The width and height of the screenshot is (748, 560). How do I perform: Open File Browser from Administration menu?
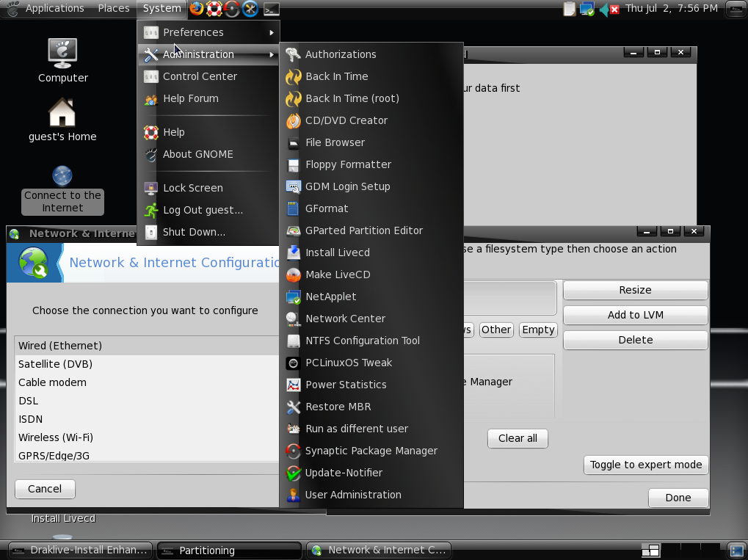(371, 142)
